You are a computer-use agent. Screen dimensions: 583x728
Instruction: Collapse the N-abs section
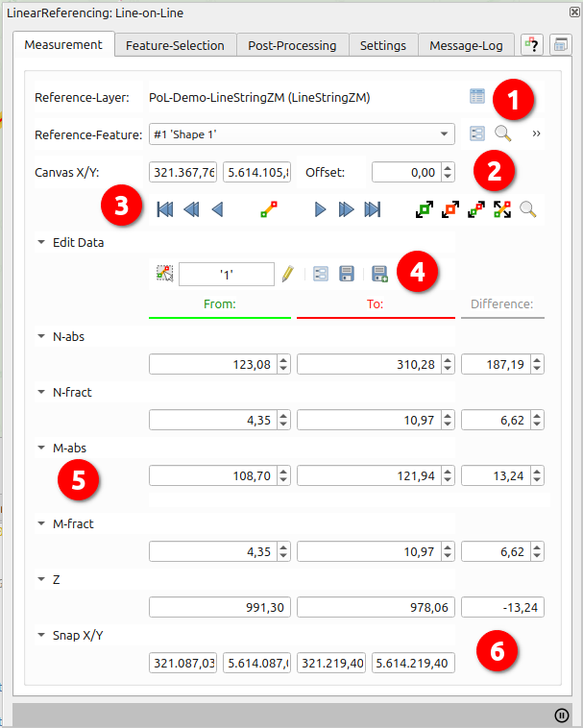point(41,337)
